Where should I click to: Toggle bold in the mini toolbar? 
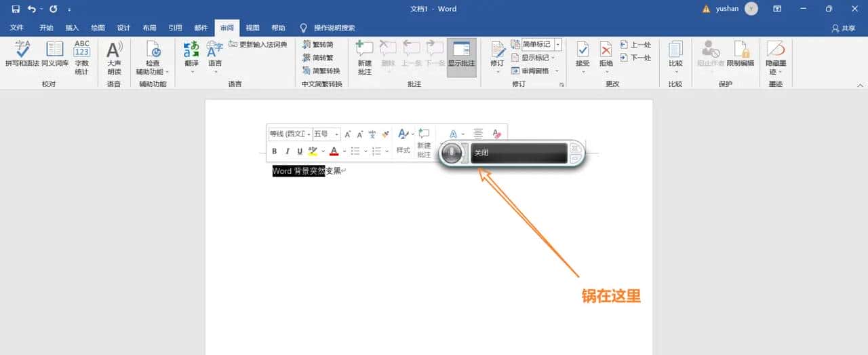275,151
